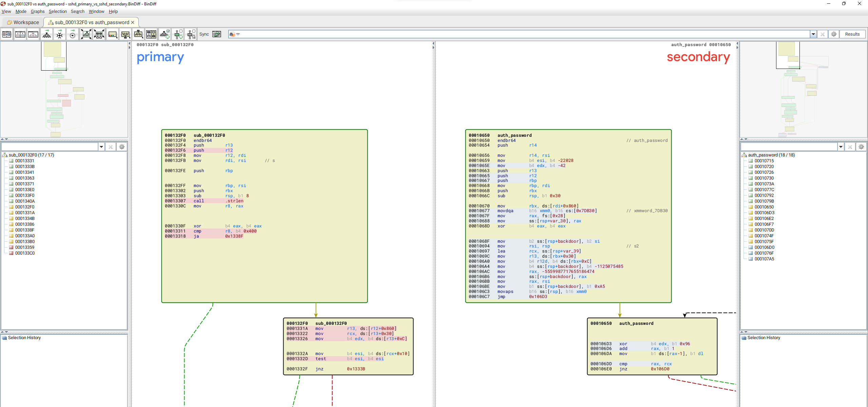Open the left panel filter settings gear
Image resolution: width=868 pixels, height=407 pixels.
(x=122, y=147)
